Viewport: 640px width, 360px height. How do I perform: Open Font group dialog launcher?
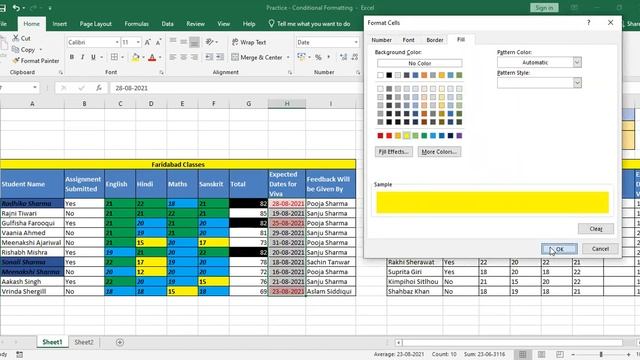tap(162, 72)
